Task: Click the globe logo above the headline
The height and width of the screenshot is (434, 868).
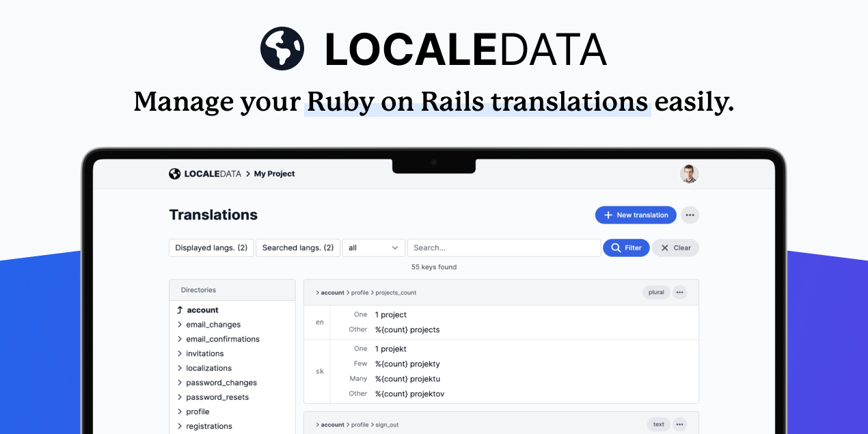Action: point(282,48)
